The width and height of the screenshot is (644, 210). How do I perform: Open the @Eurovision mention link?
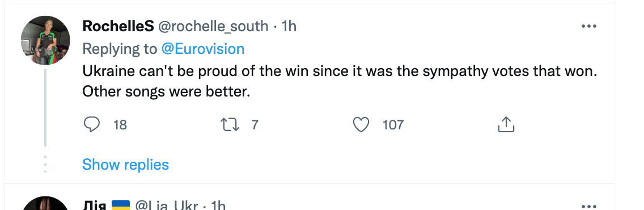pos(203,49)
